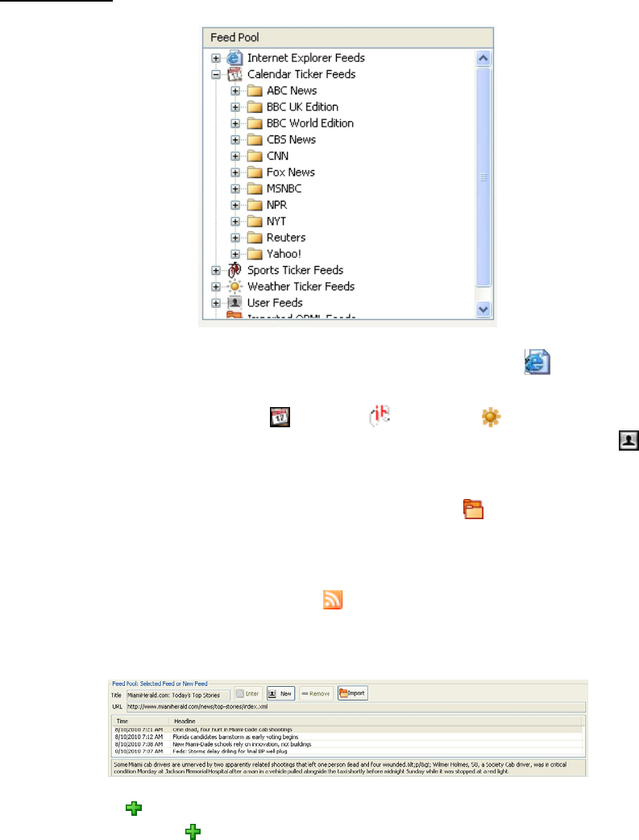Select the 'Sports Ticker Feeds' tree label
Image resolution: width=639 pixels, height=840 pixels.
[295, 270]
